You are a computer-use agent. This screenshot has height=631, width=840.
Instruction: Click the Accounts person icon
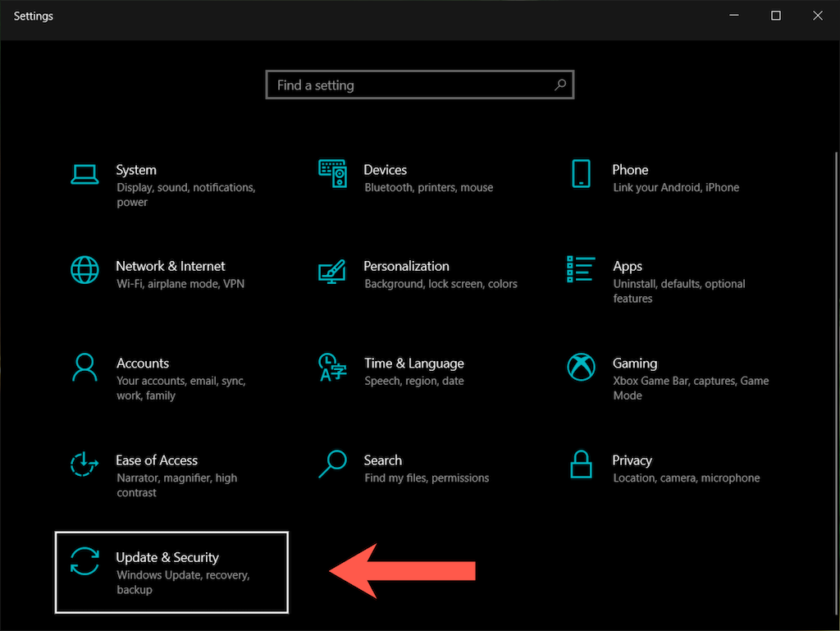click(84, 367)
